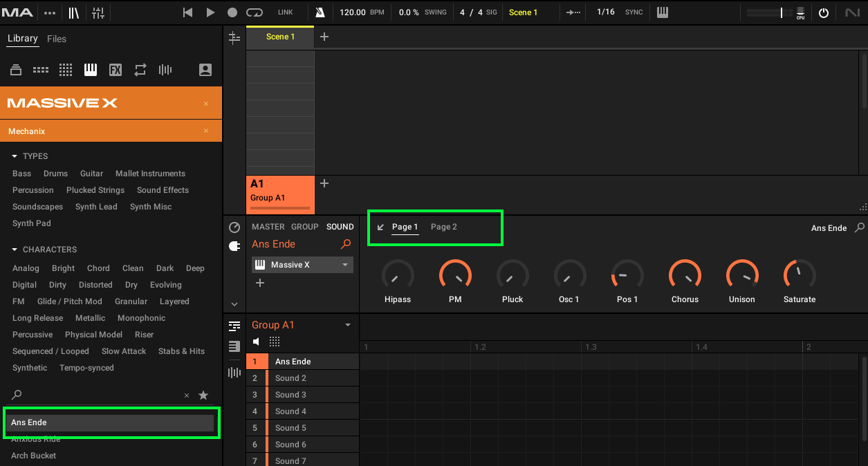
Task: Switch to the MASTER tab
Action: [268, 227]
